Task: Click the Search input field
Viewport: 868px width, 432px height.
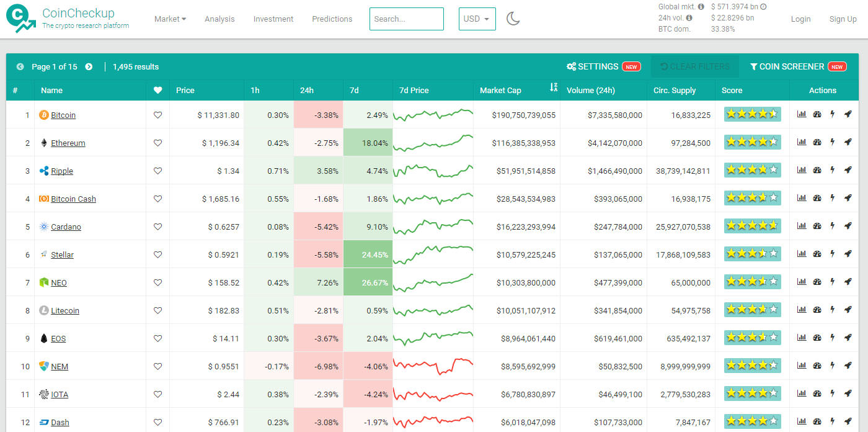Action: (x=407, y=19)
